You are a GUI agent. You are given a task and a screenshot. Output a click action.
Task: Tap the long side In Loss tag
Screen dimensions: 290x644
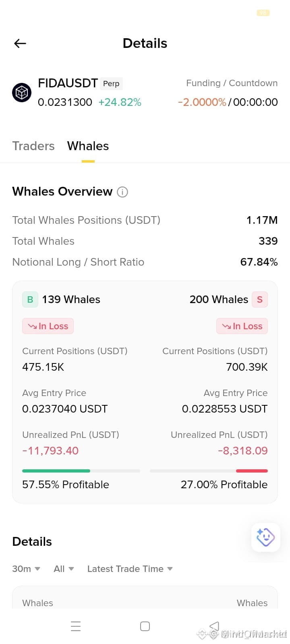tap(48, 326)
